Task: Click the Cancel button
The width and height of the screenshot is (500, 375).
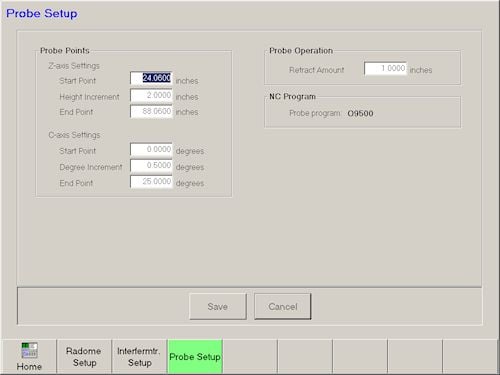Action: coord(283,306)
